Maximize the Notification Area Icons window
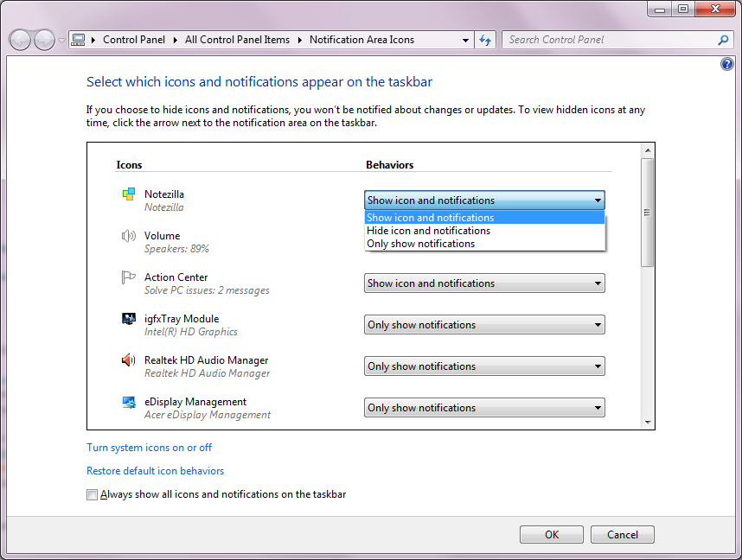This screenshot has height=560, width=742. pos(683,9)
